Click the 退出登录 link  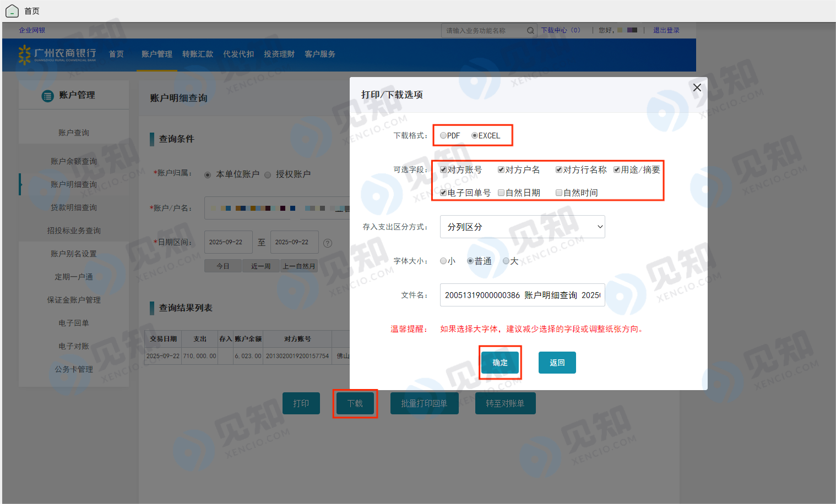coord(666,30)
